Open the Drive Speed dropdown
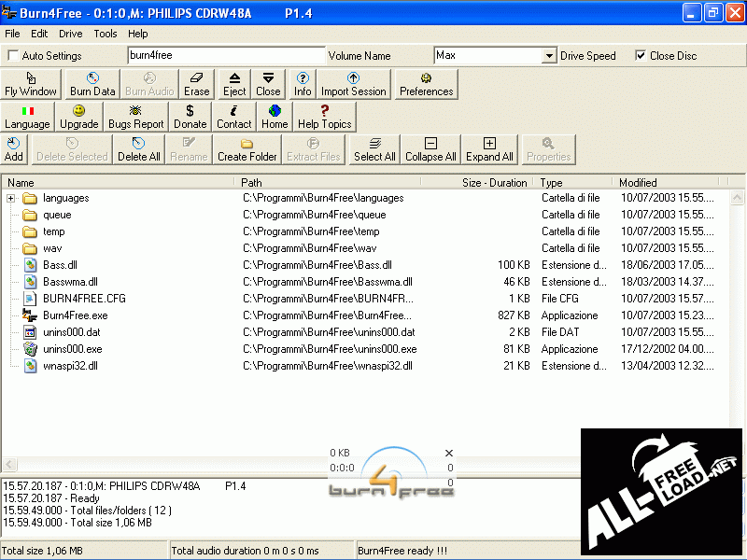 tap(549, 56)
